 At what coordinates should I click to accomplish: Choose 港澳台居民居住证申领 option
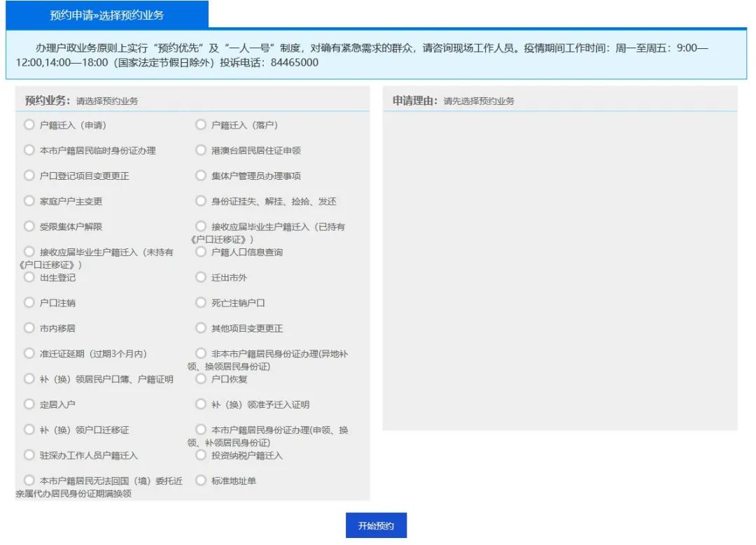(201, 150)
